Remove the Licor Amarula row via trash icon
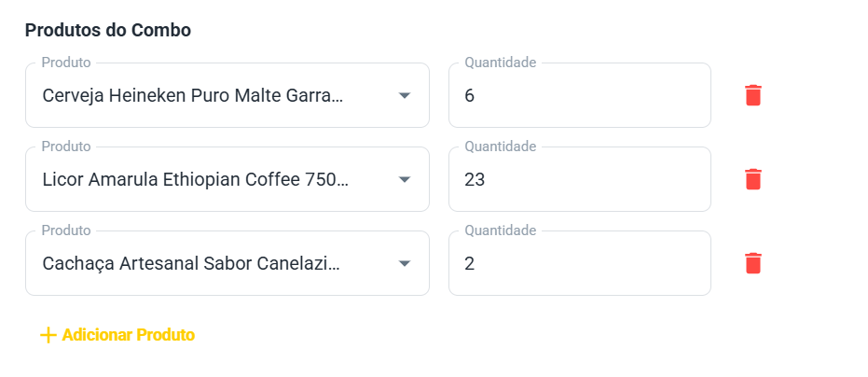 point(753,179)
